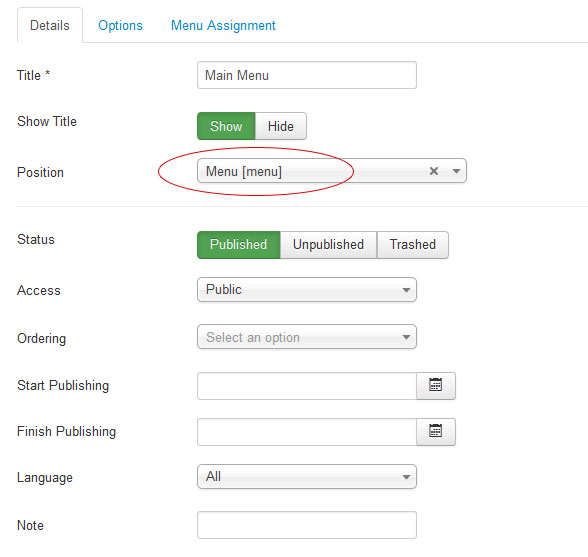Switch to the Menu Assignment tab
This screenshot has width=588, height=557.
tap(223, 26)
